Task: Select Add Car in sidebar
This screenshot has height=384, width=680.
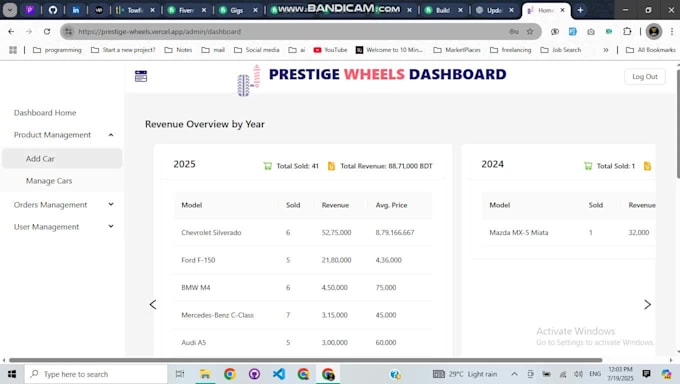Action: click(62, 158)
